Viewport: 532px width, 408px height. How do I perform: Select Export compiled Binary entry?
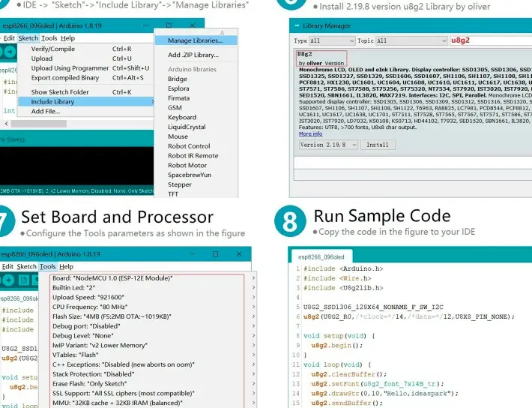[x=86, y=78]
